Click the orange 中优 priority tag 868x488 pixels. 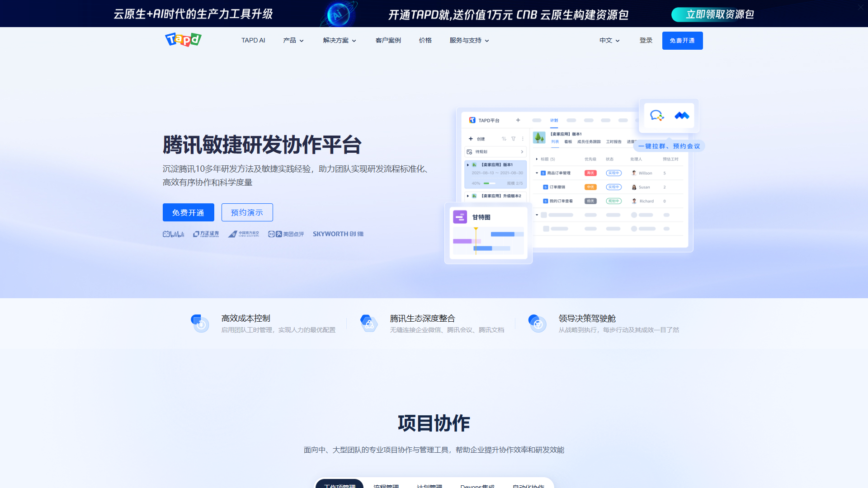tap(590, 187)
